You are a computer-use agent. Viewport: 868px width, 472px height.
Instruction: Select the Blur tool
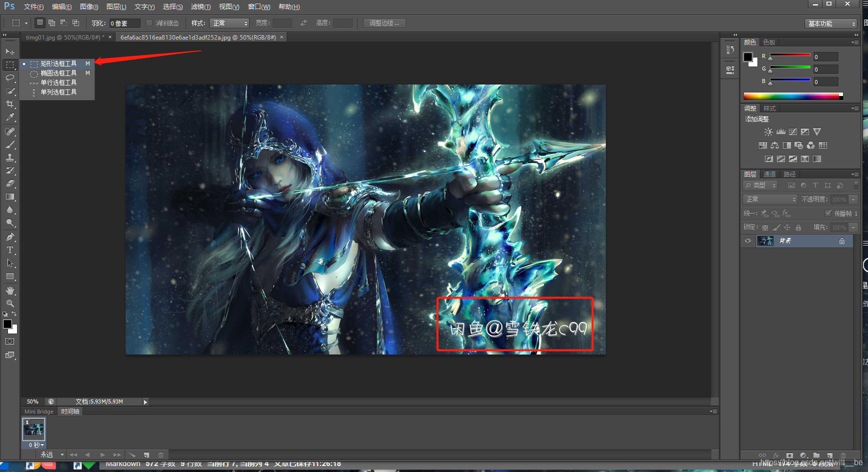[x=10, y=209]
